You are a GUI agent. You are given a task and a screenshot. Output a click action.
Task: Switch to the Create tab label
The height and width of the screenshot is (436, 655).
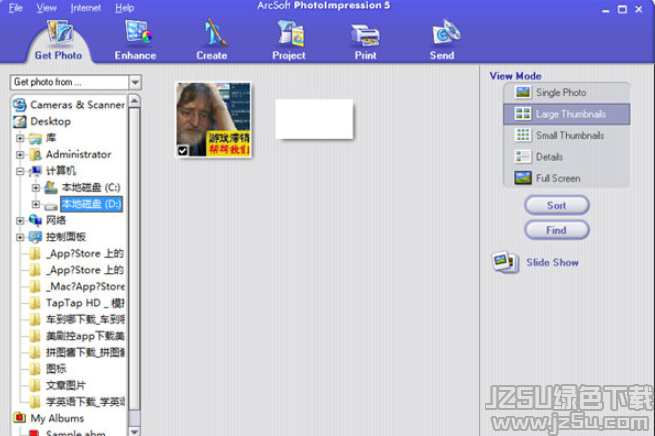[212, 56]
